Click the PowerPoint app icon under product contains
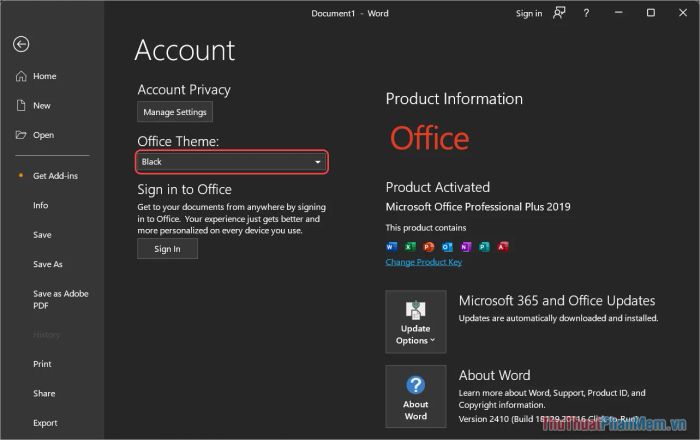The width and height of the screenshot is (700, 440). 428,246
